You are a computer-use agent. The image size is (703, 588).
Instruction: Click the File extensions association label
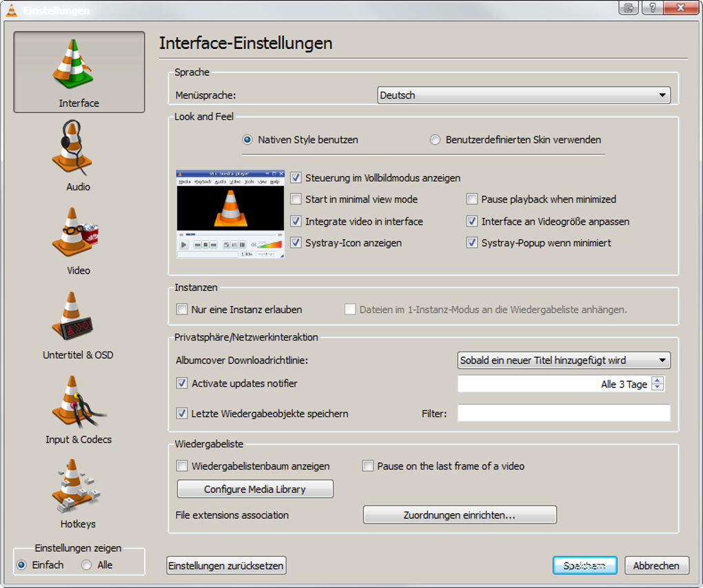tap(232, 516)
